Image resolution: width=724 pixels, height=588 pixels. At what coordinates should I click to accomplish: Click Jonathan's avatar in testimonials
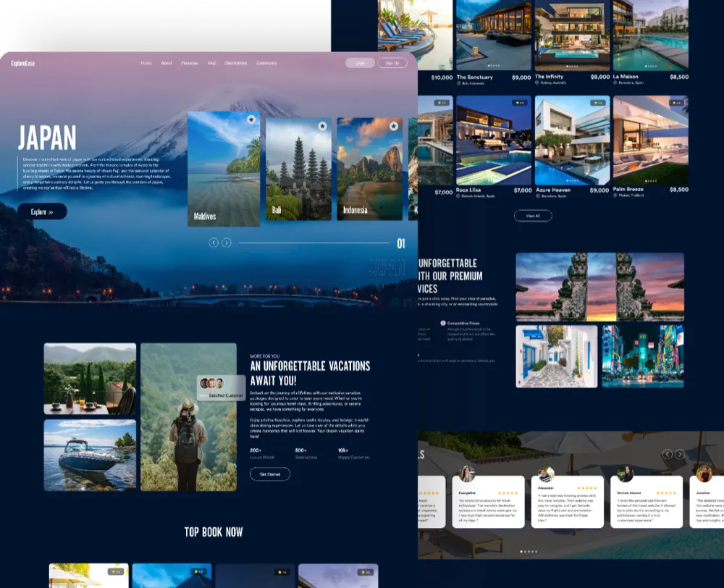(x=704, y=474)
